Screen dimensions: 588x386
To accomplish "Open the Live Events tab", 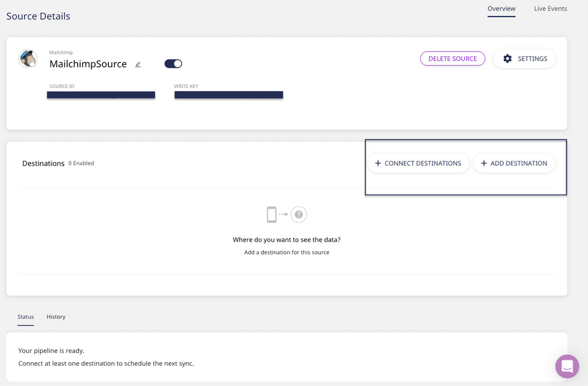I will coord(550,9).
